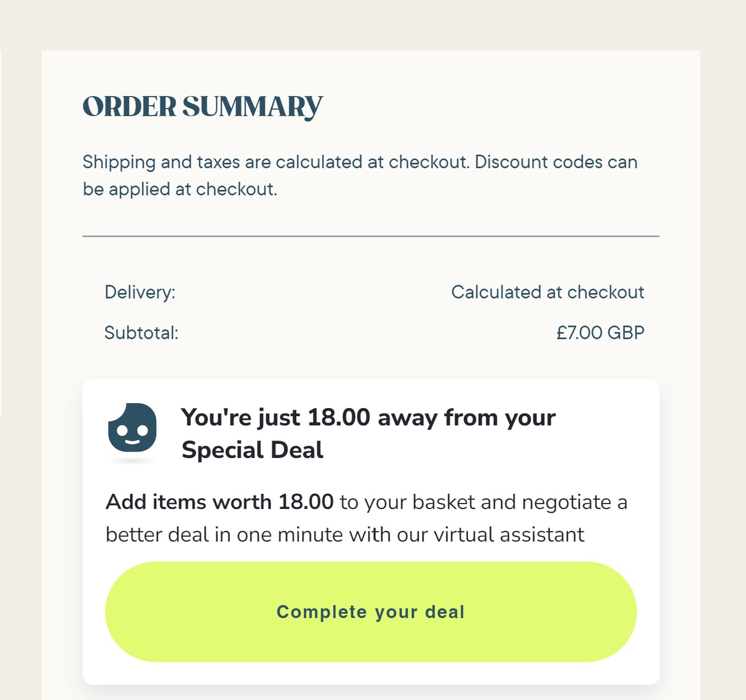This screenshot has width=746, height=700.
Task: Click the Calculated at checkout delivery value
Action: 547,292
